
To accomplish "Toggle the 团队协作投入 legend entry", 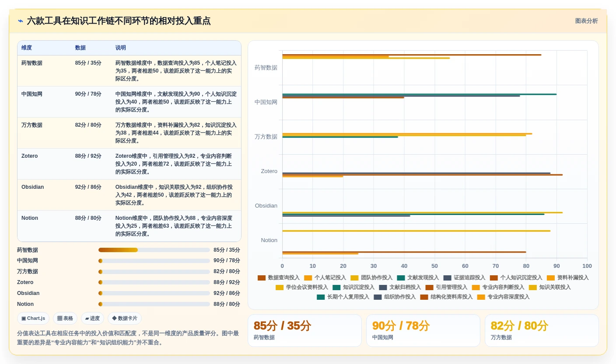I will (x=371, y=278).
